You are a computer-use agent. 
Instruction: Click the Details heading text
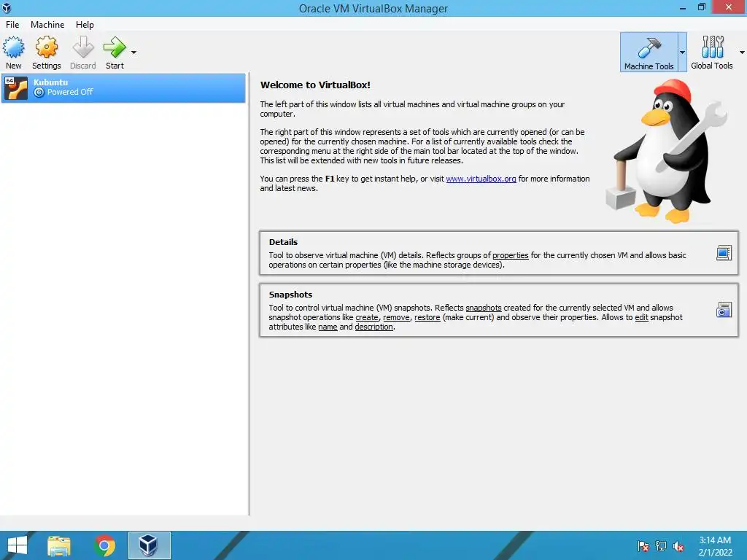click(283, 242)
